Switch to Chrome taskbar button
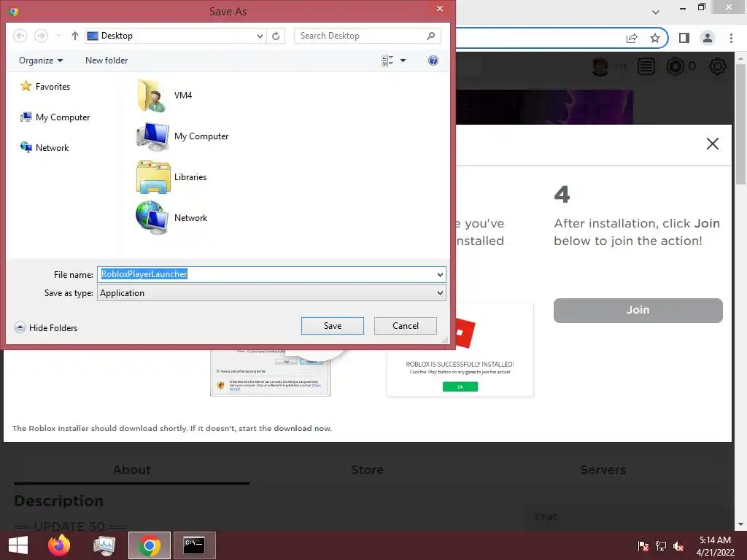Image resolution: width=747 pixels, height=560 pixels. (x=149, y=545)
